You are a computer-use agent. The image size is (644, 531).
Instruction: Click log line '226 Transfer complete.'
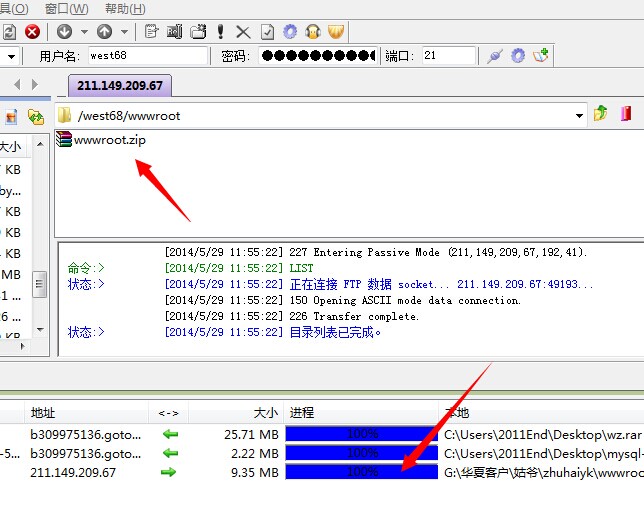point(292,316)
